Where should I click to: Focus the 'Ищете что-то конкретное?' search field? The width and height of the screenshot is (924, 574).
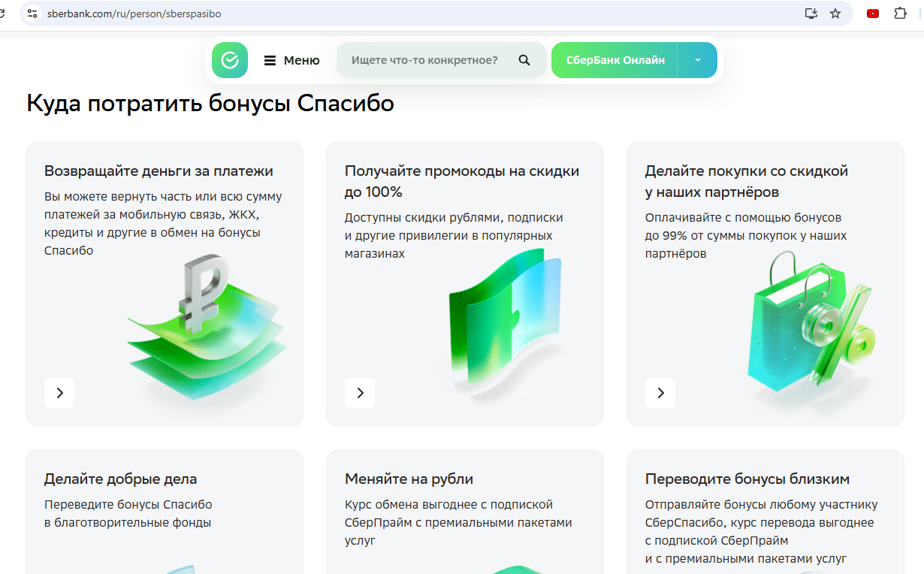click(424, 60)
